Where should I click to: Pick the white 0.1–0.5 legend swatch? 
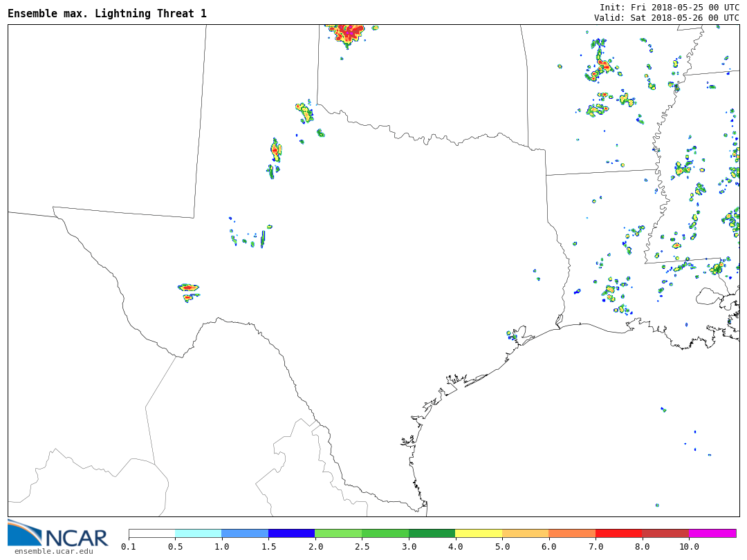pos(151,533)
